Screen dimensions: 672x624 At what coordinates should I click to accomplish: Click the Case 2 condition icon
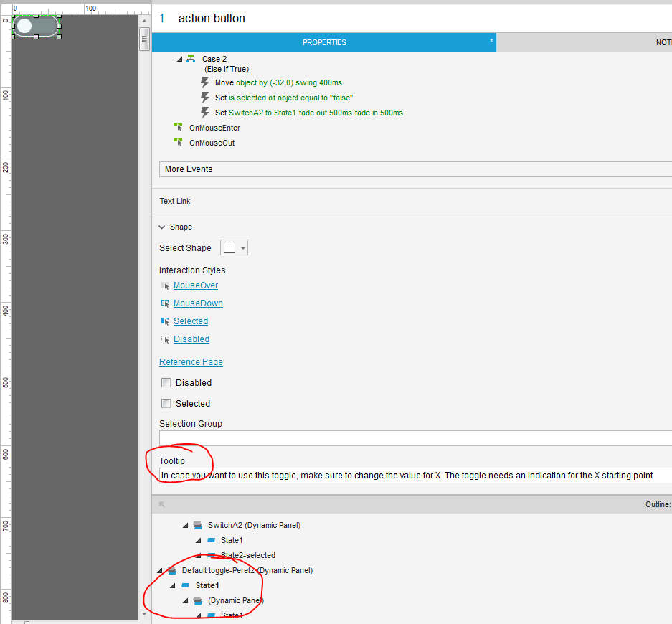coord(191,59)
